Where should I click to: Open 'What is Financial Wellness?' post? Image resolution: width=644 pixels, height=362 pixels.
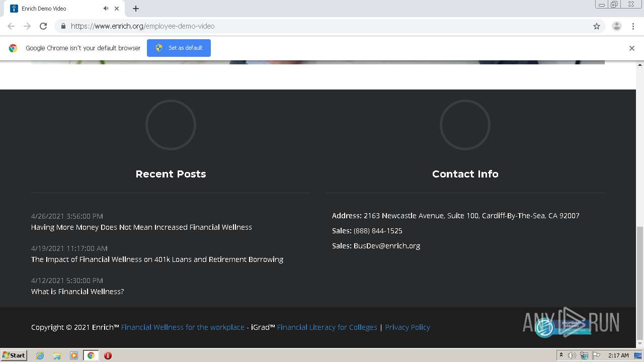click(x=77, y=292)
